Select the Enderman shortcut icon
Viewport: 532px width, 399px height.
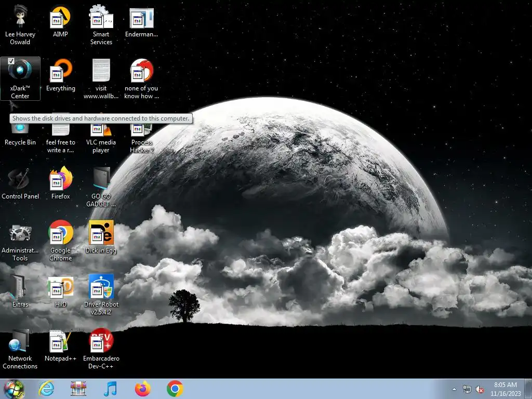[x=141, y=21]
